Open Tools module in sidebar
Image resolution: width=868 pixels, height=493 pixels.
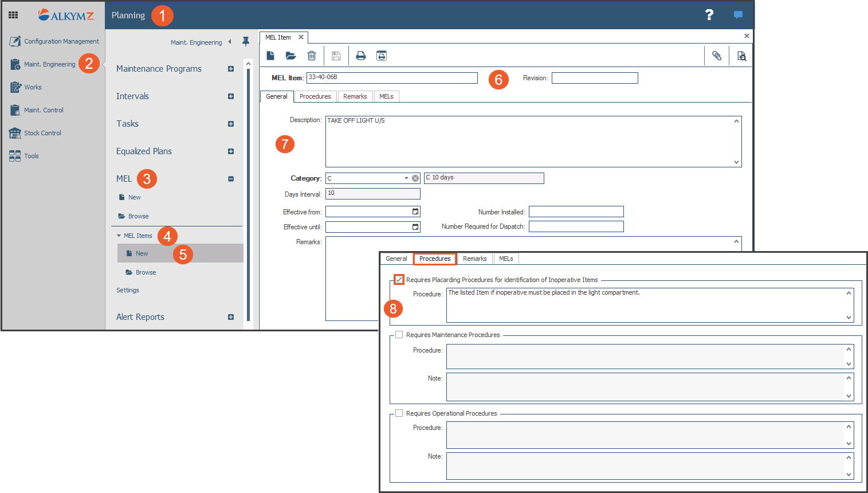[24, 156]
